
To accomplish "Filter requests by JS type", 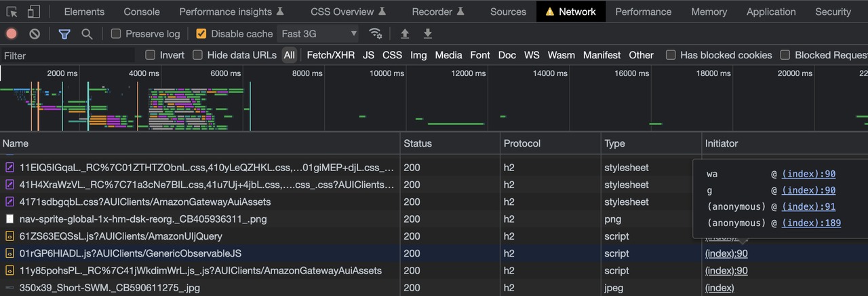I will coord(368,55).
